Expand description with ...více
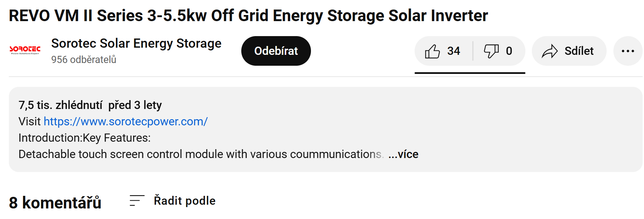 [403, 154]
